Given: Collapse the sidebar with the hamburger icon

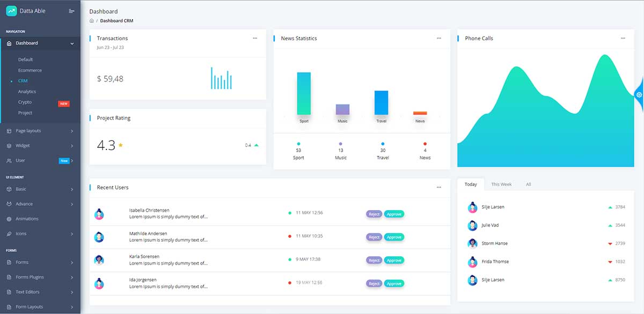Looking at the screenshot, I should click(x=72, y=11).
